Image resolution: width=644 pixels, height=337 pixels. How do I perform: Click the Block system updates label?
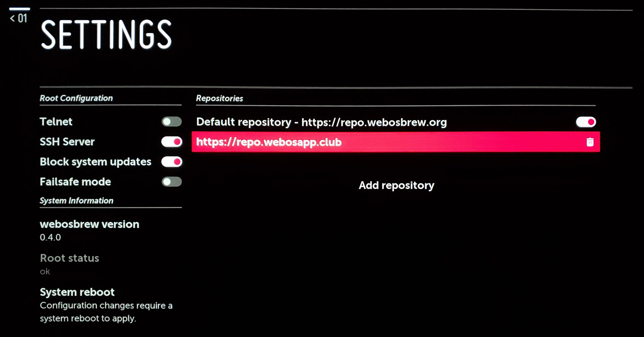point(96,162)
